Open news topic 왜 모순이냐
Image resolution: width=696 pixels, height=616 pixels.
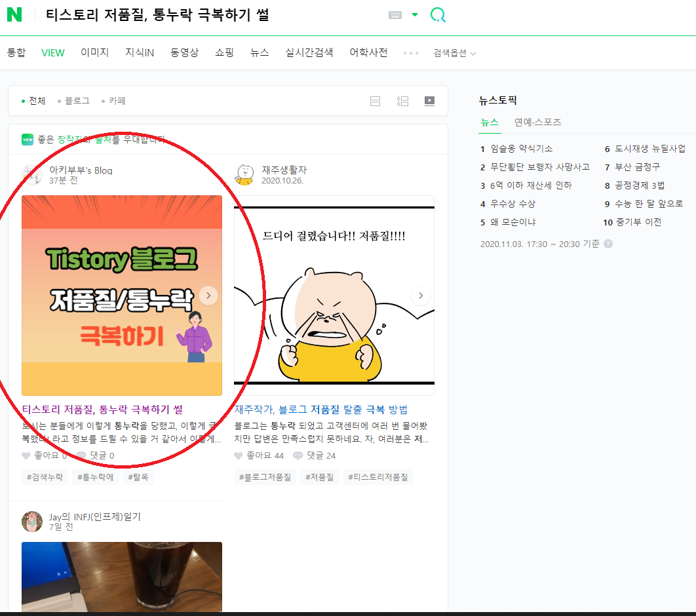click(512, 222)
